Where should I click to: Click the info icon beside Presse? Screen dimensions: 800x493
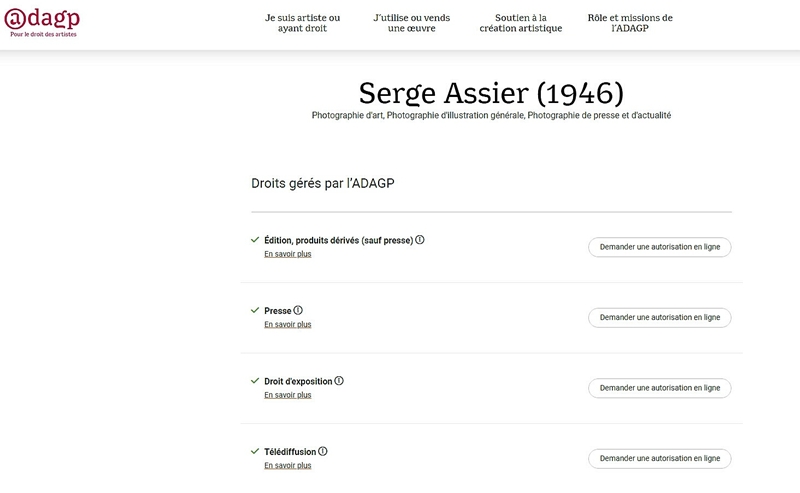point(298,310)
